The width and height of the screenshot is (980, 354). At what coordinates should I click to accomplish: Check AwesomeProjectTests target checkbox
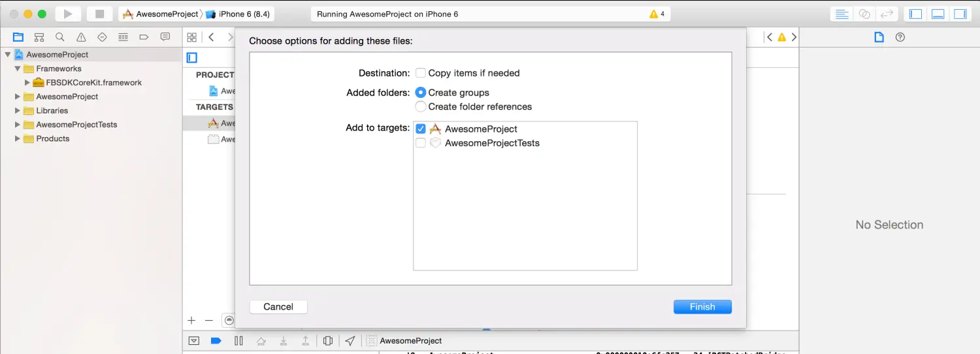[x=421, y=143]
